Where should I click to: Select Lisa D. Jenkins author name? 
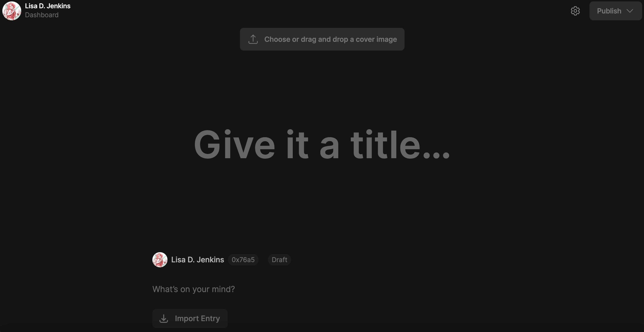(197, 259)
